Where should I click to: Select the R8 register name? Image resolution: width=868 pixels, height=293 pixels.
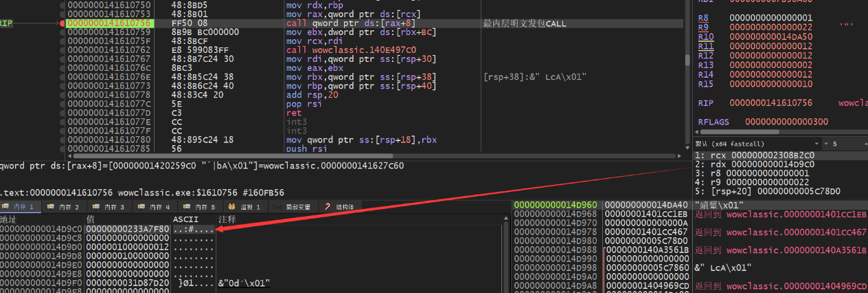(703, 17)
